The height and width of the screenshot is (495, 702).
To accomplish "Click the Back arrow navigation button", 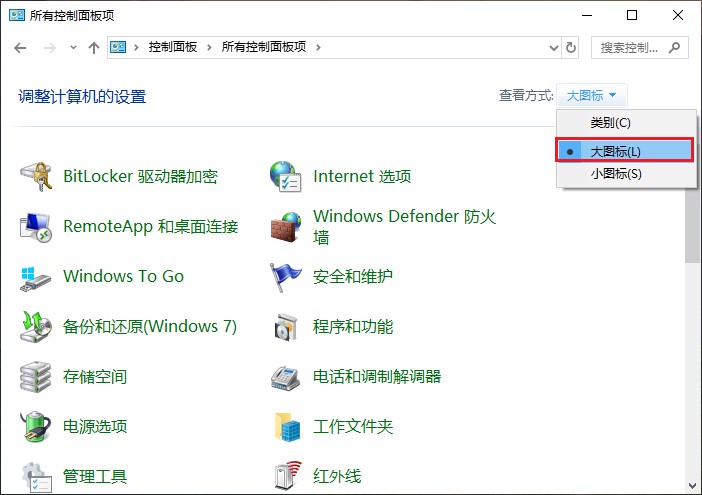I will (x=20, y=47).
